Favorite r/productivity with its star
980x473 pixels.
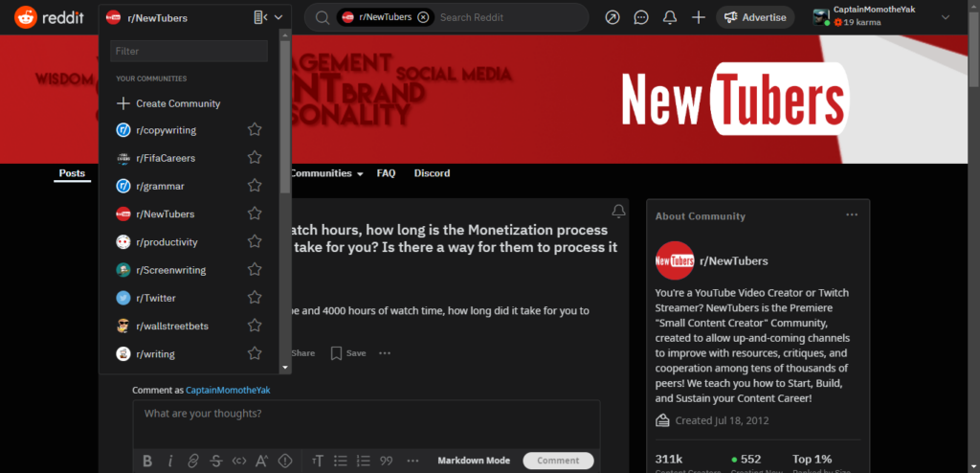pyautogui.click(x=255, y=241)
